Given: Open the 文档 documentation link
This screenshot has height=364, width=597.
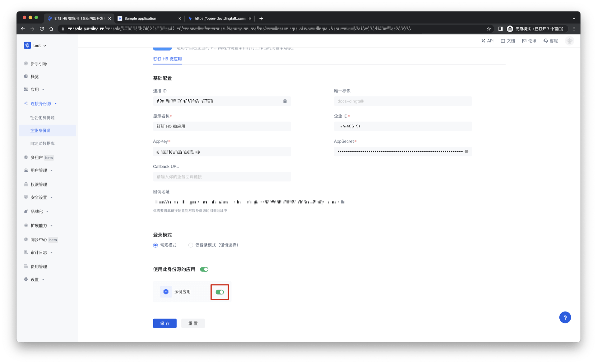Looking at the screenshot, I should click(508, 41).
